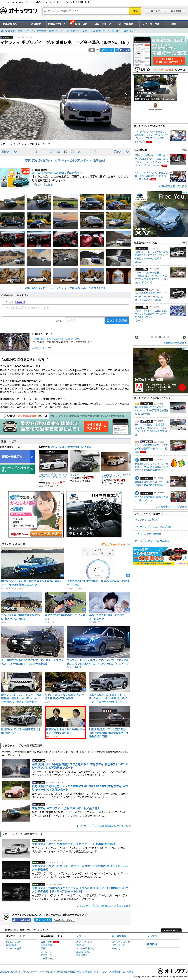Expand the 自動車カタログ dropdown
This screenshot has height=980, width=188.
coord(58,24)
